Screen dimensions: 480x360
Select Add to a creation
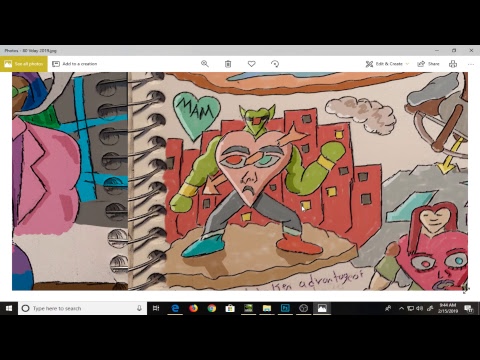75,64
